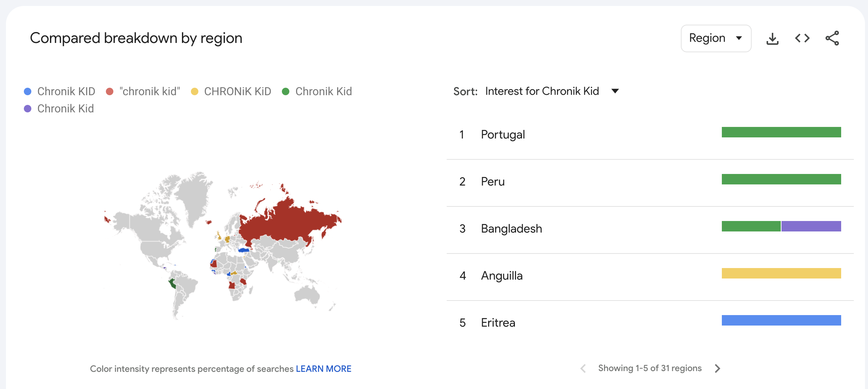
Task: Share the region breakdown chart
Action: [832, 38]
